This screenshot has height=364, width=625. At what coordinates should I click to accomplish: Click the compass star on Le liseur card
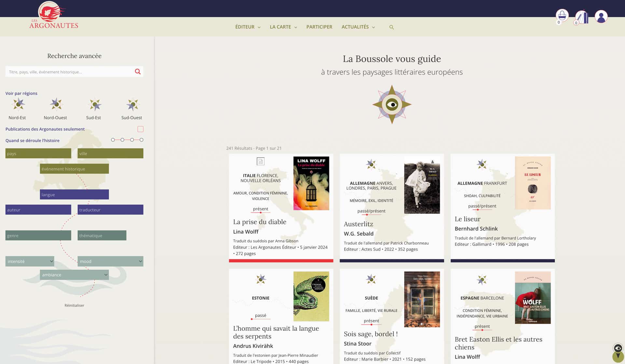coord(482,164)
